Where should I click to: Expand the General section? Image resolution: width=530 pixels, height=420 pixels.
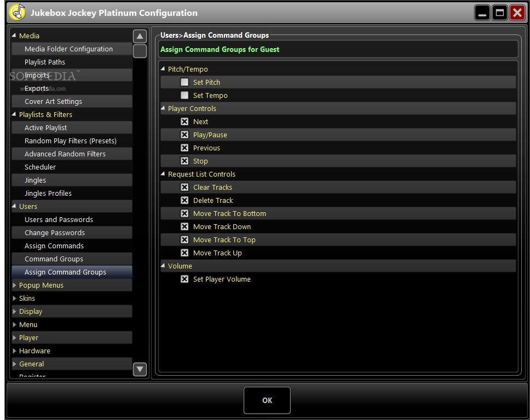pyautogui.click(x=14, y=364)
